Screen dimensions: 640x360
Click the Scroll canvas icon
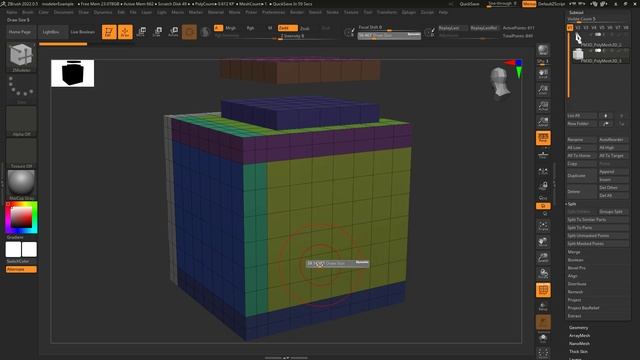pyautogui.click(x=543, y=73)
